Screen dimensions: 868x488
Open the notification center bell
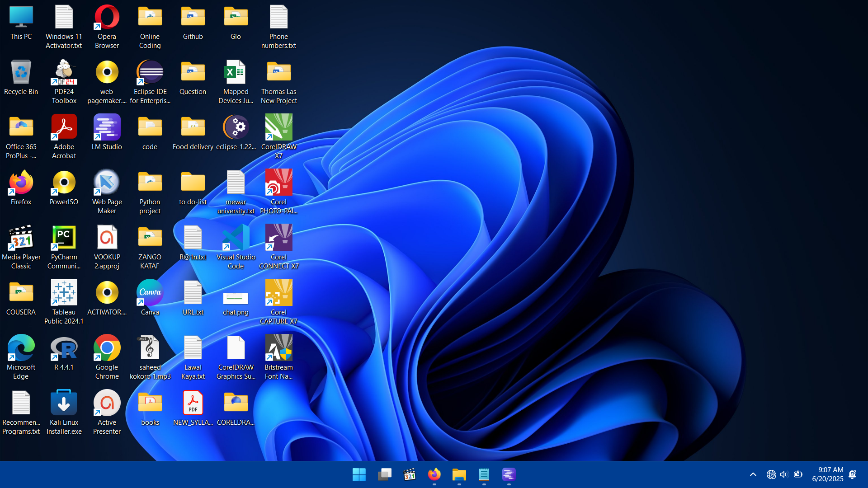pos(853,475)
